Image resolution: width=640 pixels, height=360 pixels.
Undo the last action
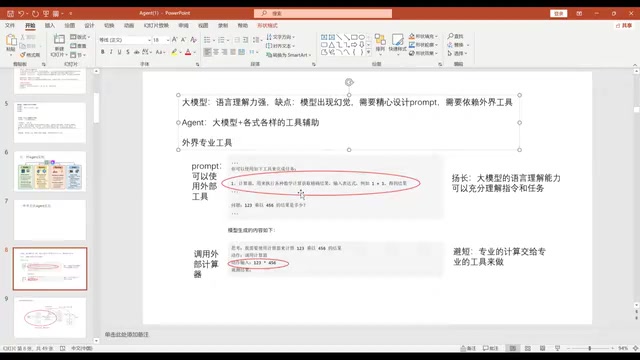click(21, 13)
